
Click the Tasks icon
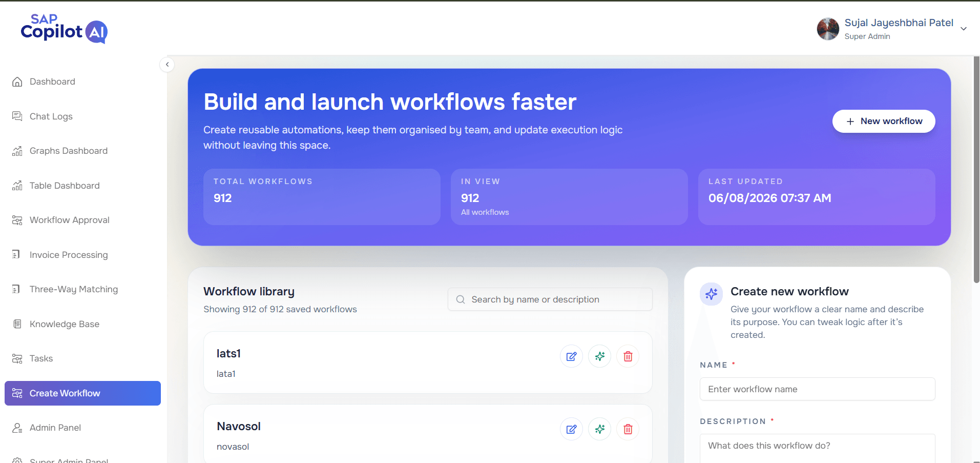click(17, 358)
